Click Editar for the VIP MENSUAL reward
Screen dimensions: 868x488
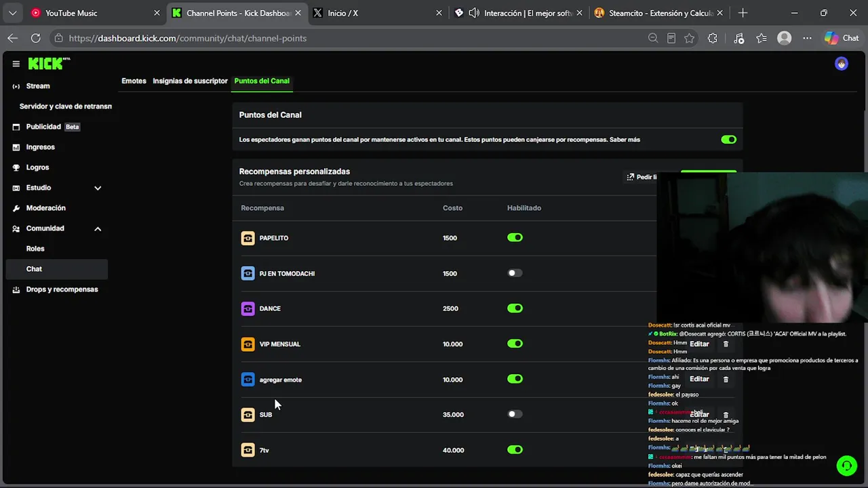[x=699, y=344]
